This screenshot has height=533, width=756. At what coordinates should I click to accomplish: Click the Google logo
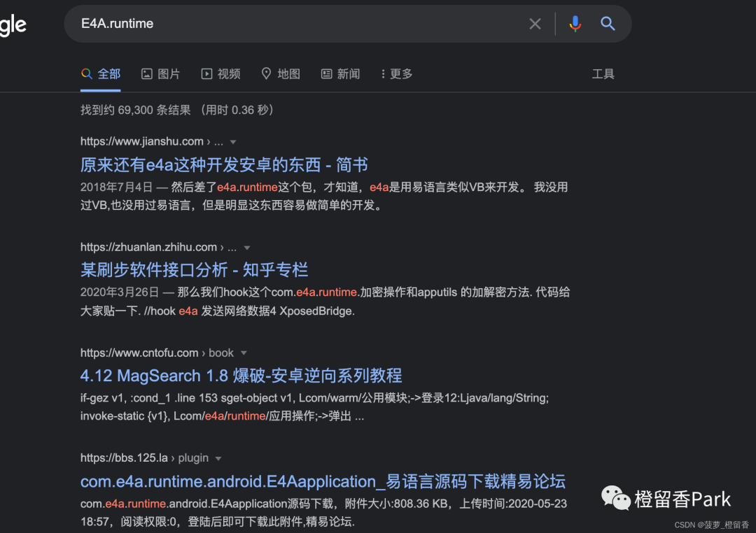[13, 25]
